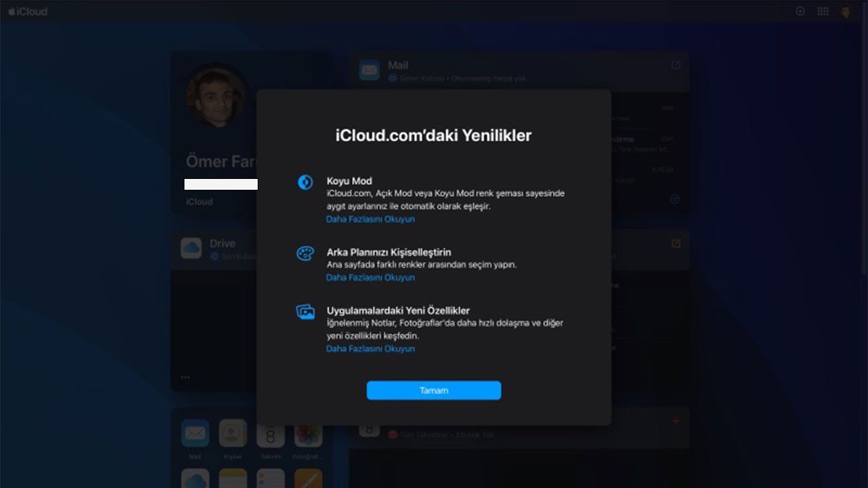Open the three-dots menu in Drive widget
The height and width of the screenshot is (488, 868).
[x=185, y=378]
